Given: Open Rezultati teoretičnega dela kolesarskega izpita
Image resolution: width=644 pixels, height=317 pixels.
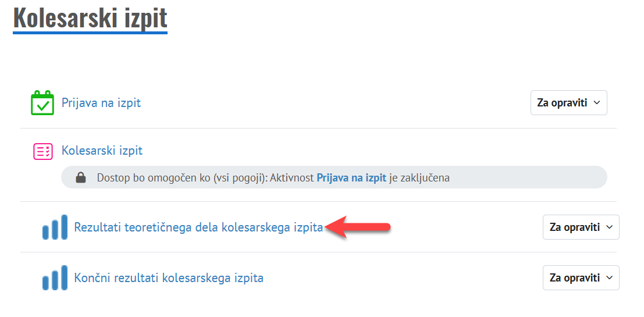Looking at the screenshot, I should (x=198, y=227).
